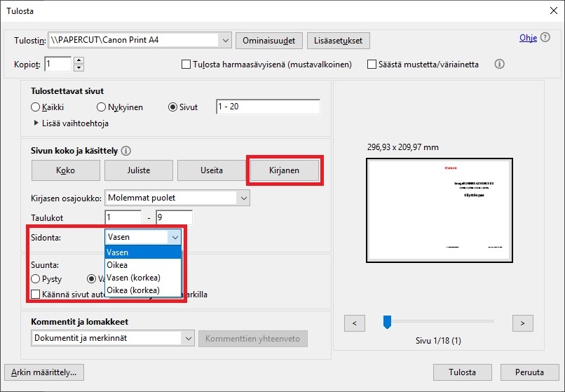Select the Kaikki pages radio button
This screenshot has width=565, height=392.
(35, 107)
